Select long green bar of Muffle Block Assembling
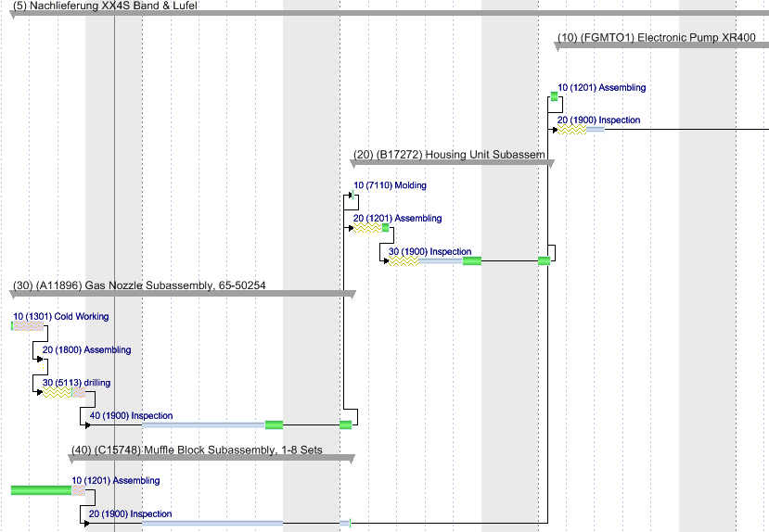Screen dimensions: 769x532 (x=41, y=490)
